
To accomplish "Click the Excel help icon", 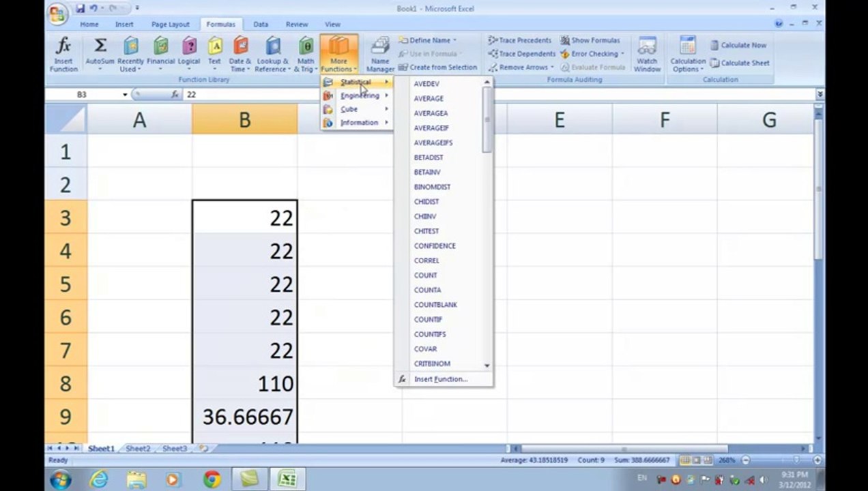I will click(x=779, y=23).
